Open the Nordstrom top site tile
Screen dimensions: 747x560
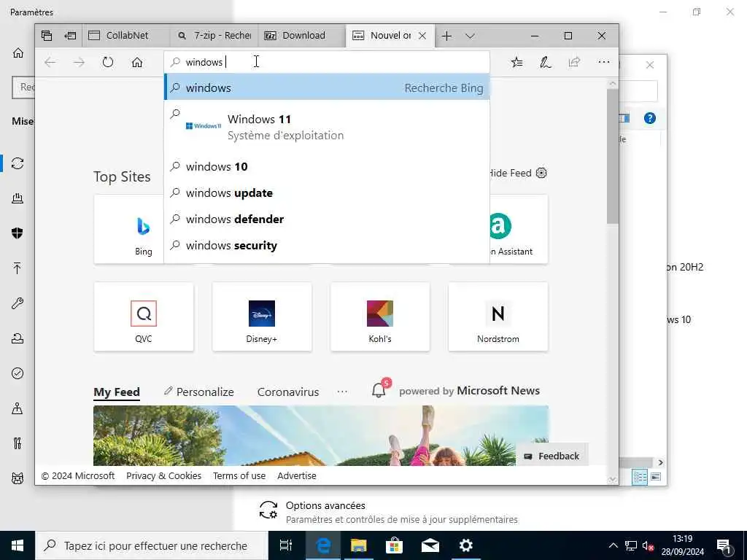498,316
